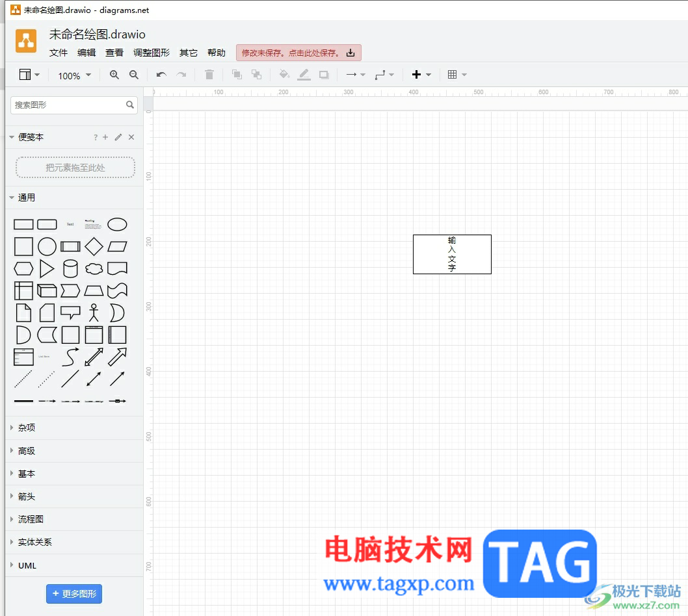Select the ellipse shape in the general palette
The height and width of the screenshot is (616, 688).
(x=117, y=224)
